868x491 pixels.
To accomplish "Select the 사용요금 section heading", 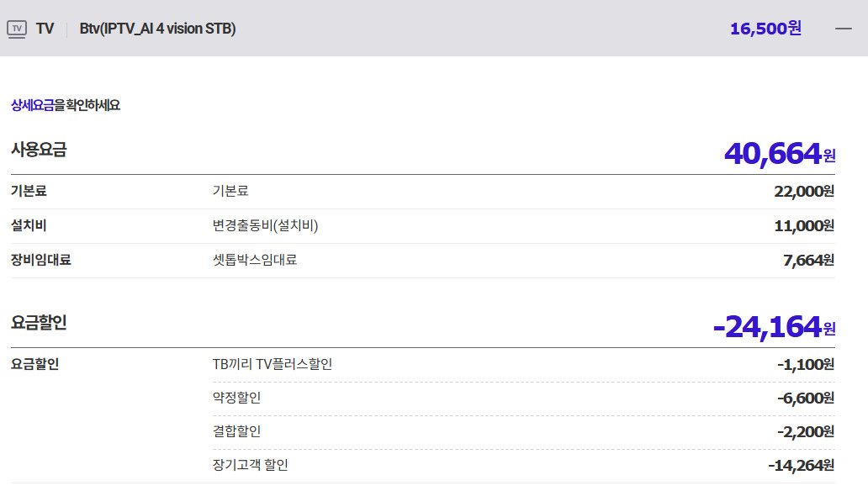I will click(39, 150).
